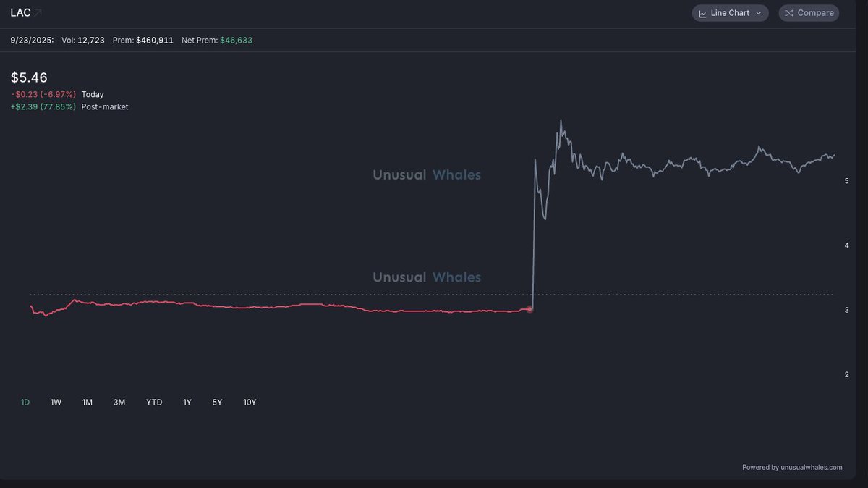
Task: Select the 1M time range
Action: (88, 403)
